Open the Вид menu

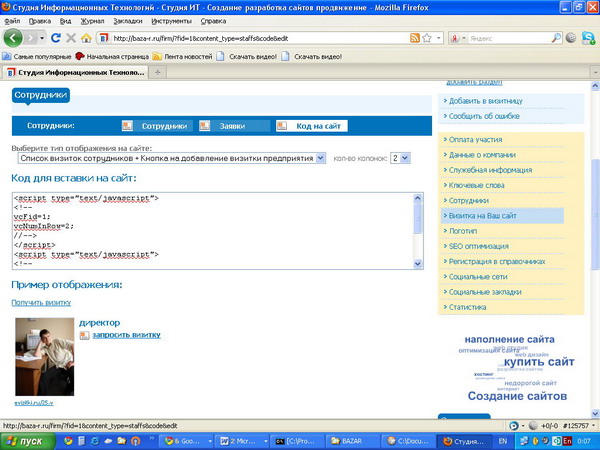tap(65, 21)
